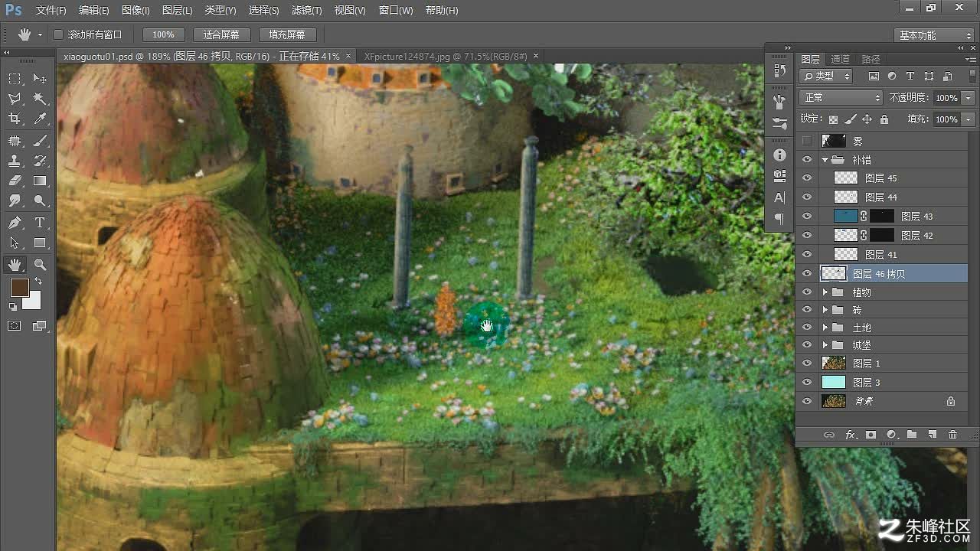Select the Gradient tool
980x551 pixels.
click(x=40, y=181)
